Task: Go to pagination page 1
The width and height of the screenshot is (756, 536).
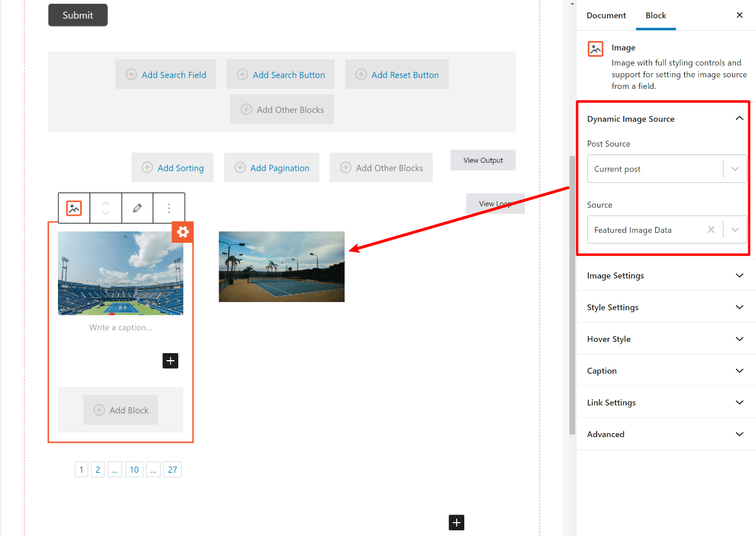Action: [x=81, y=469]
